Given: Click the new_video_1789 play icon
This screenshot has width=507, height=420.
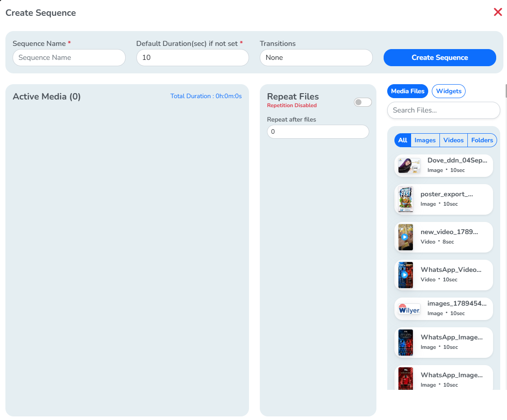Looking at the screenshot, I should point(404,237).
